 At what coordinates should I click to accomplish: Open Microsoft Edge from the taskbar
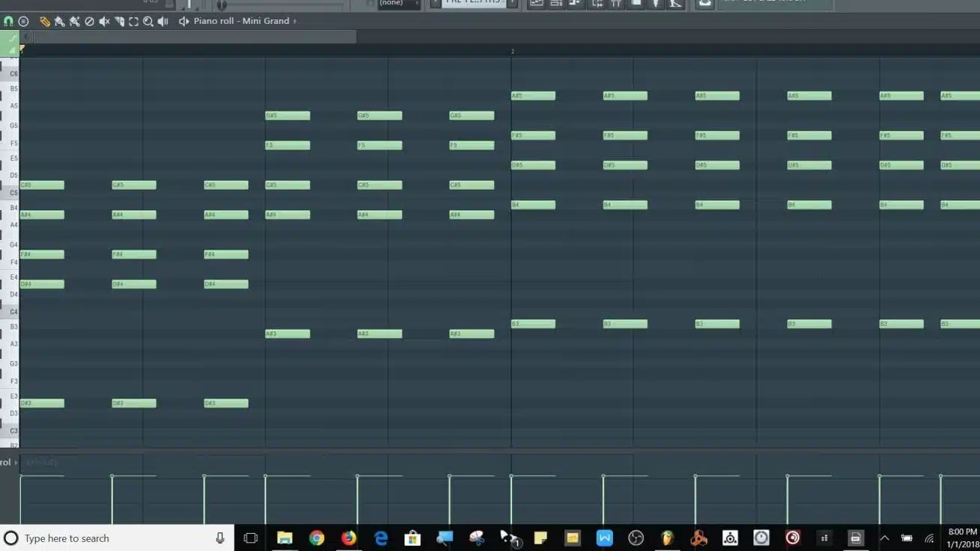[x=381, y=538]
